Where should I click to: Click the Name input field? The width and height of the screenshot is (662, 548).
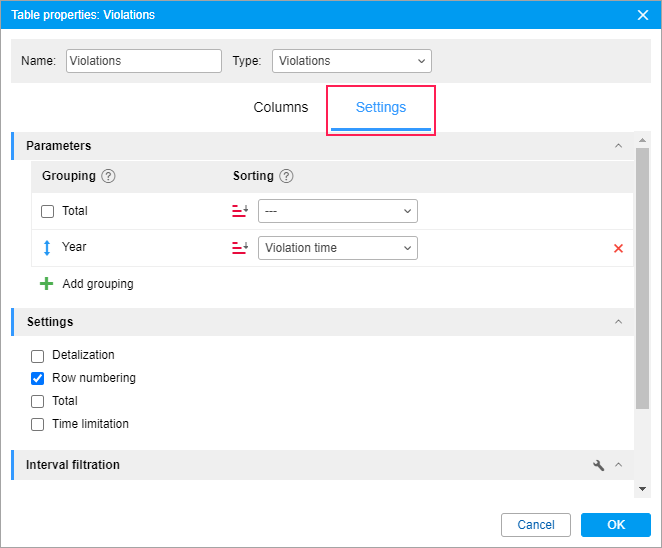(144, 61)
